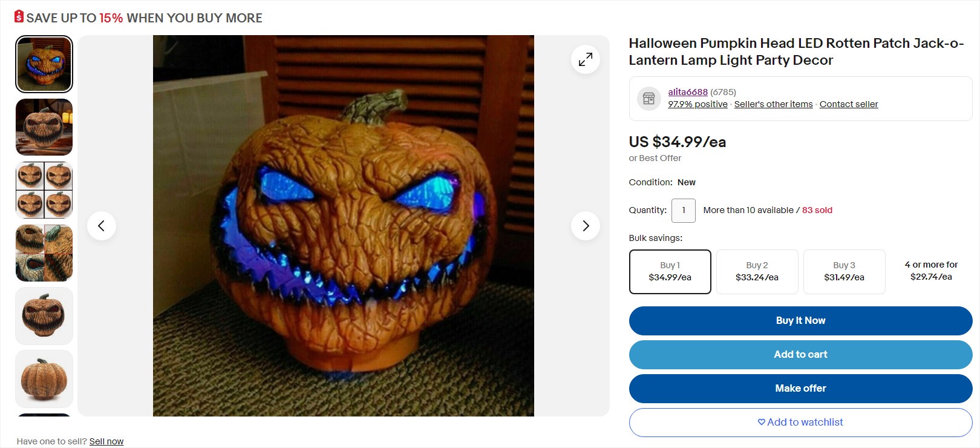Click the red savings tag icon
Screen dimensions: 980x448
[x=19, y=17]
